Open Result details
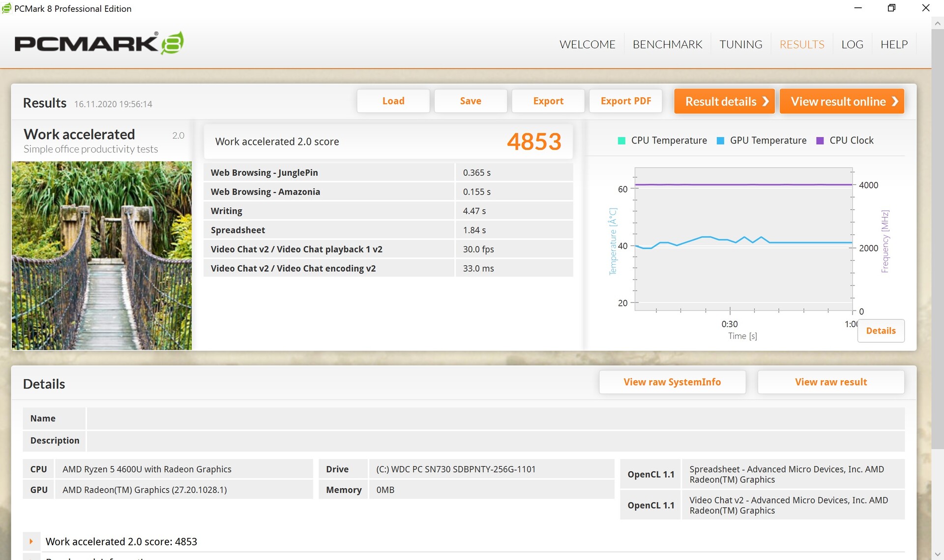 [x=724, y=102]
